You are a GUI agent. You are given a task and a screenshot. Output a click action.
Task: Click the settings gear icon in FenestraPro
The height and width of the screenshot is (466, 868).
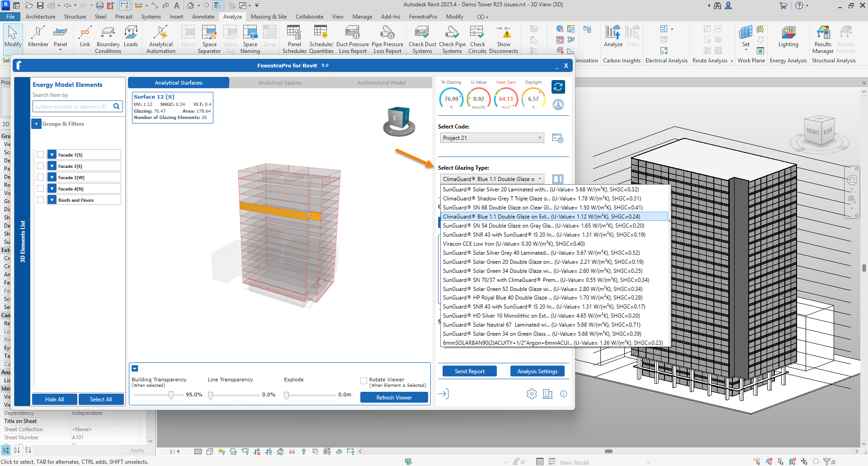(532, 394)
